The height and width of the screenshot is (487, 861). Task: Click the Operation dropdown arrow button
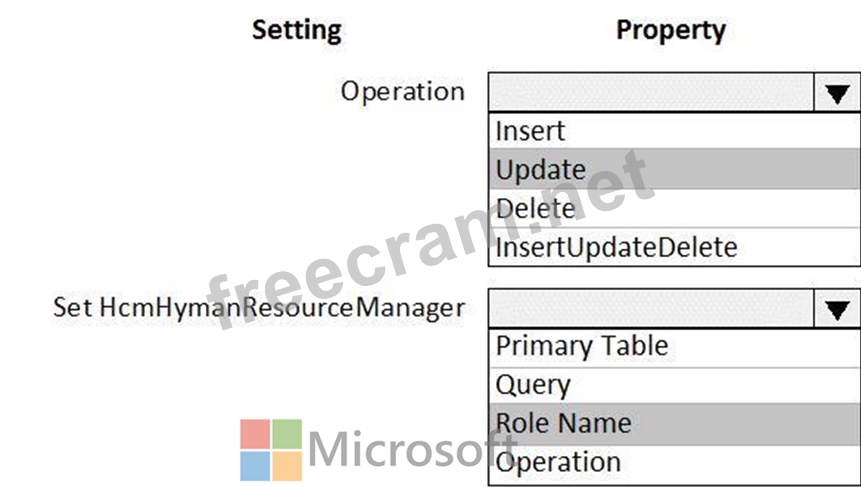click(836, 93)
